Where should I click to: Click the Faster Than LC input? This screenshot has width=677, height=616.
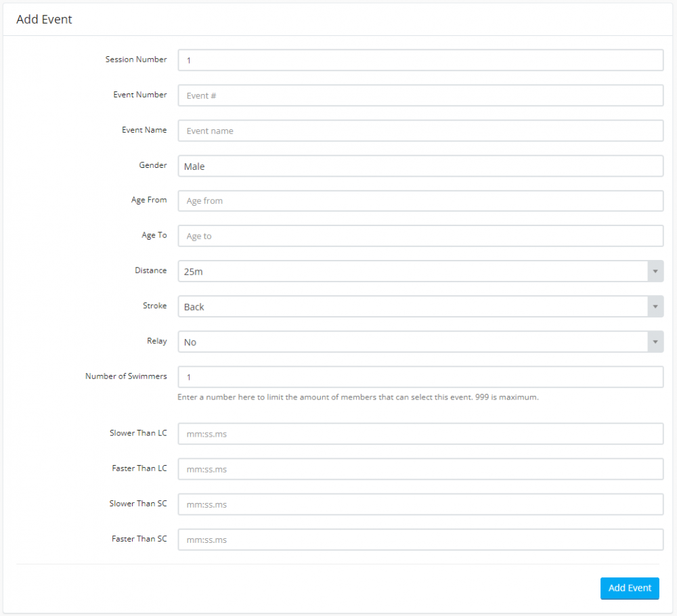[420, 468]
